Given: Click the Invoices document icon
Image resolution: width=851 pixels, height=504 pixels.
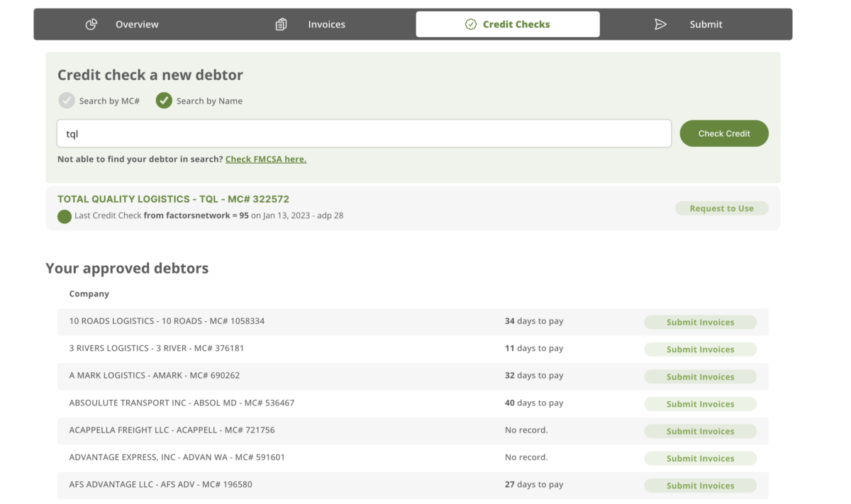Looking at the screenshot, I should tap(281, 24).
